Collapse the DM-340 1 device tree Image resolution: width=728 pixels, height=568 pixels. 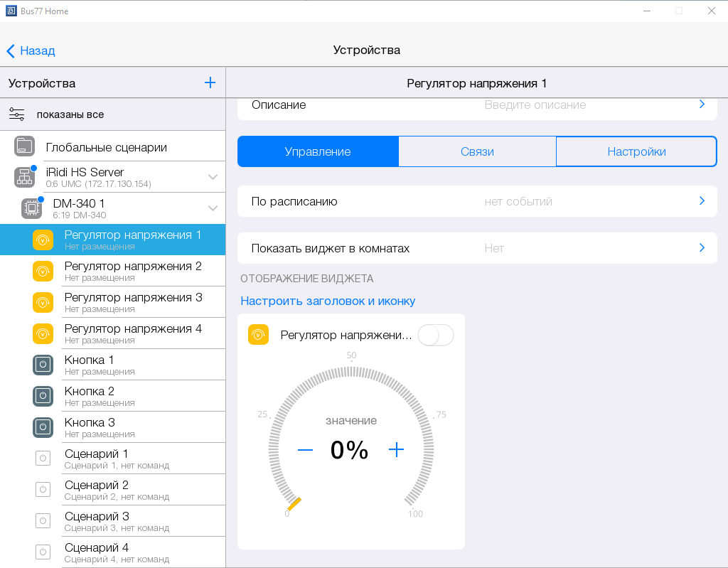coord(213,208)
